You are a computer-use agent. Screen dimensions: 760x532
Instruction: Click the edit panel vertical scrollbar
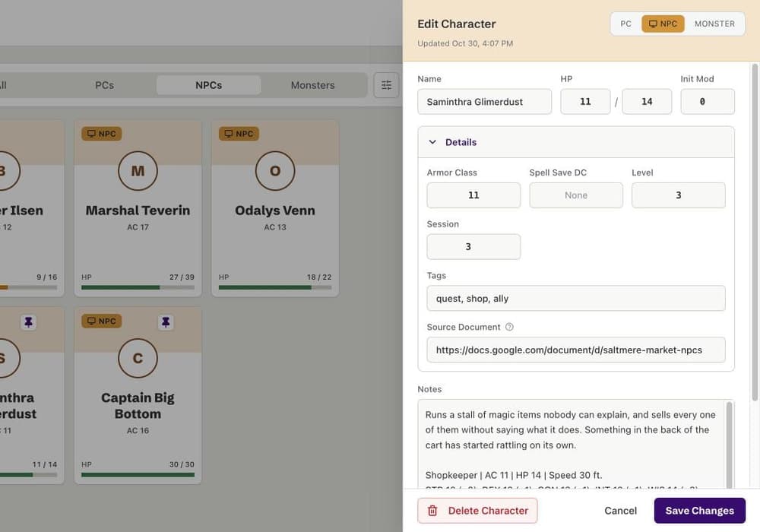coord(755,233)
